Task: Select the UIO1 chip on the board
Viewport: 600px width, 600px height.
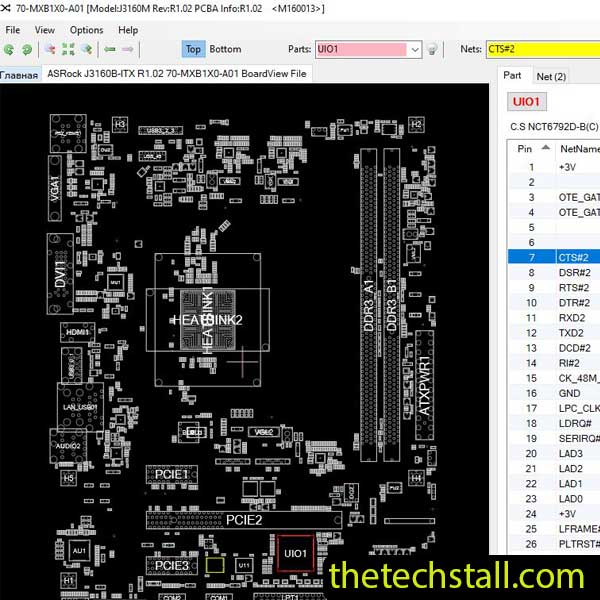Action: pos(296,552)
